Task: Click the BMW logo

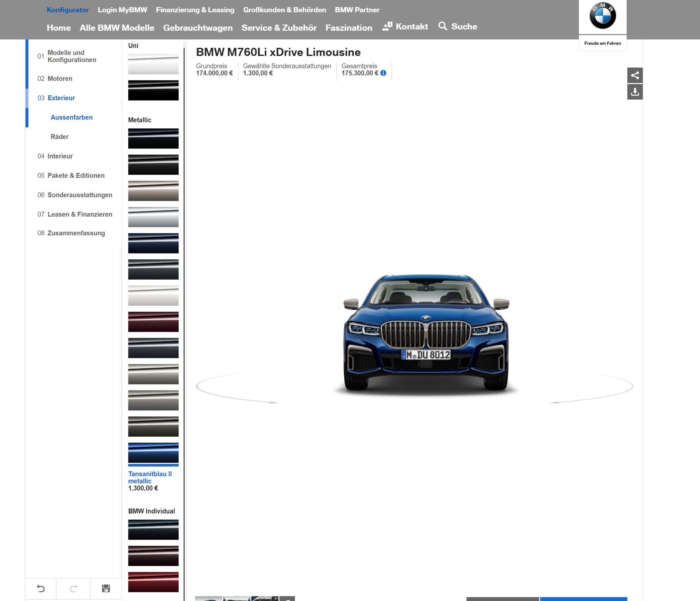Action: coord(602,16)
